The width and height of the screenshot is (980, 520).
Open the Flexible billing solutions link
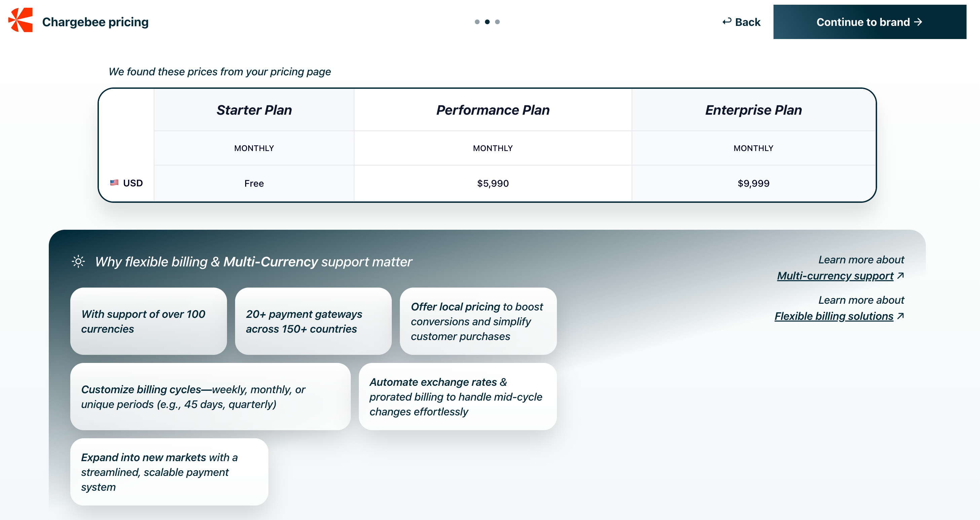coord(834,316)
